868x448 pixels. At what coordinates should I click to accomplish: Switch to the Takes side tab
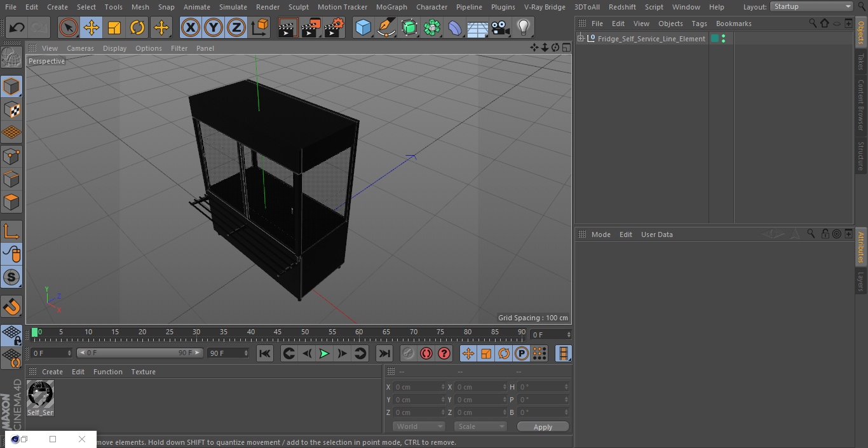[x=861, y=62]
